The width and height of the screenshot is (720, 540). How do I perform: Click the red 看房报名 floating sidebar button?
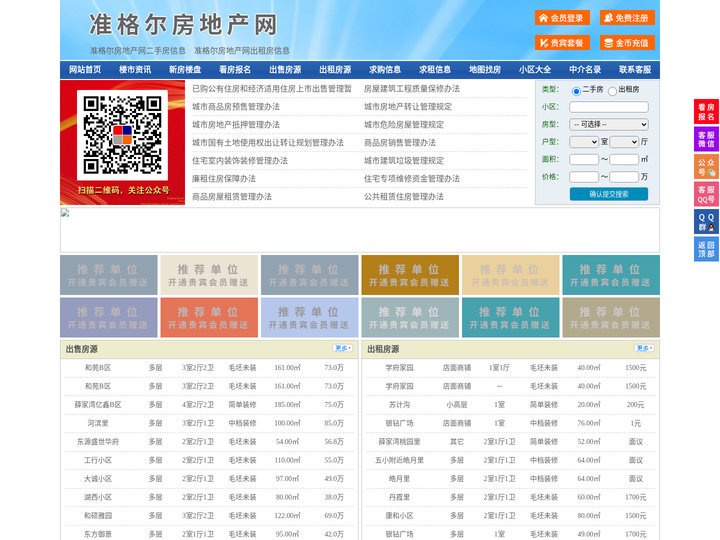tap(706, 112)
